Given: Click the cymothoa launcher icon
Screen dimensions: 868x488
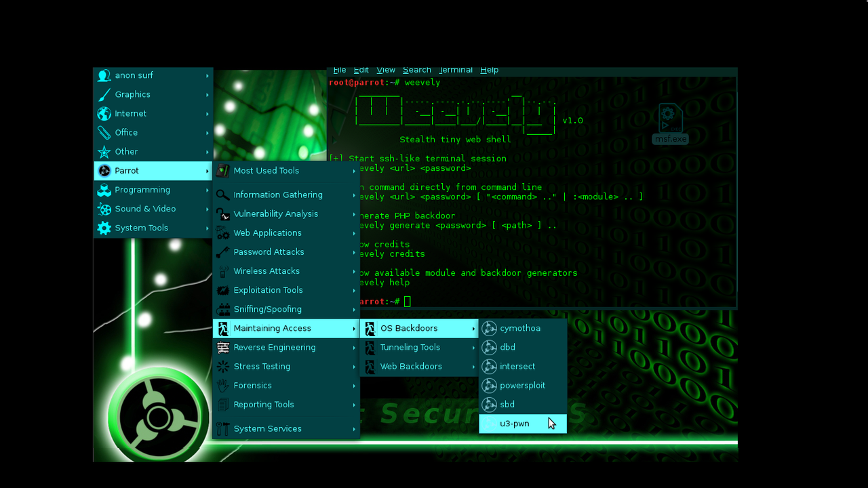Looking at the screenshot, I should pos(489,329).
